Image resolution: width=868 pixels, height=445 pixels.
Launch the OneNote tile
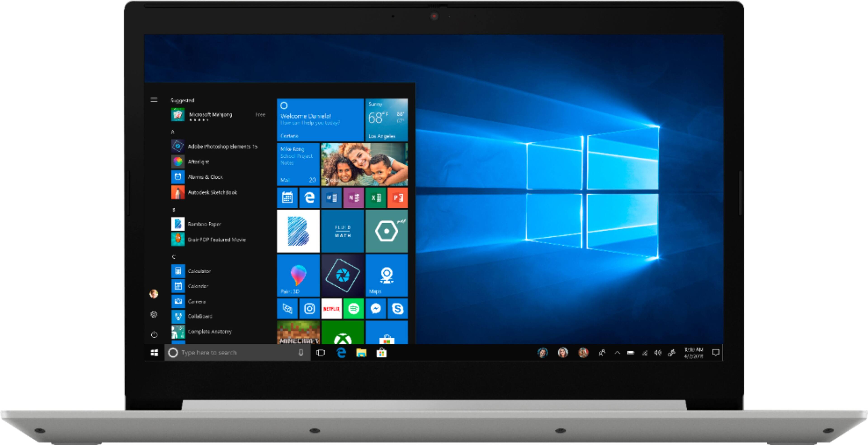(354, 198)
